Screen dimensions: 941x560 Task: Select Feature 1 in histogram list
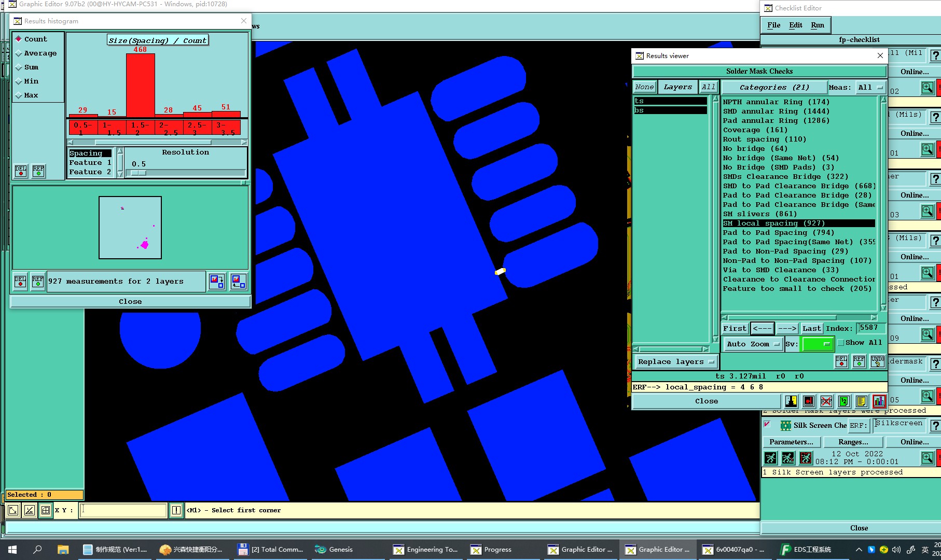pos(90,163)
